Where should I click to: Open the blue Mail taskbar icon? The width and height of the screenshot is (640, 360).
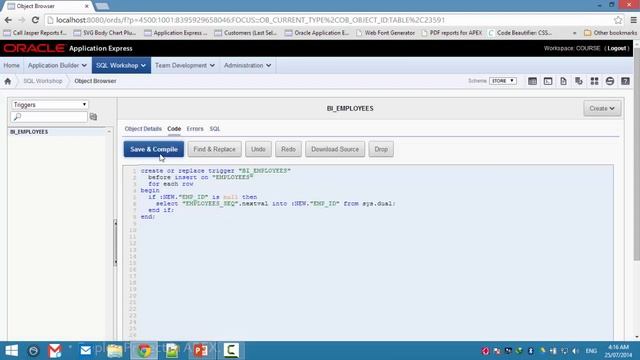(x=85, y=350)
